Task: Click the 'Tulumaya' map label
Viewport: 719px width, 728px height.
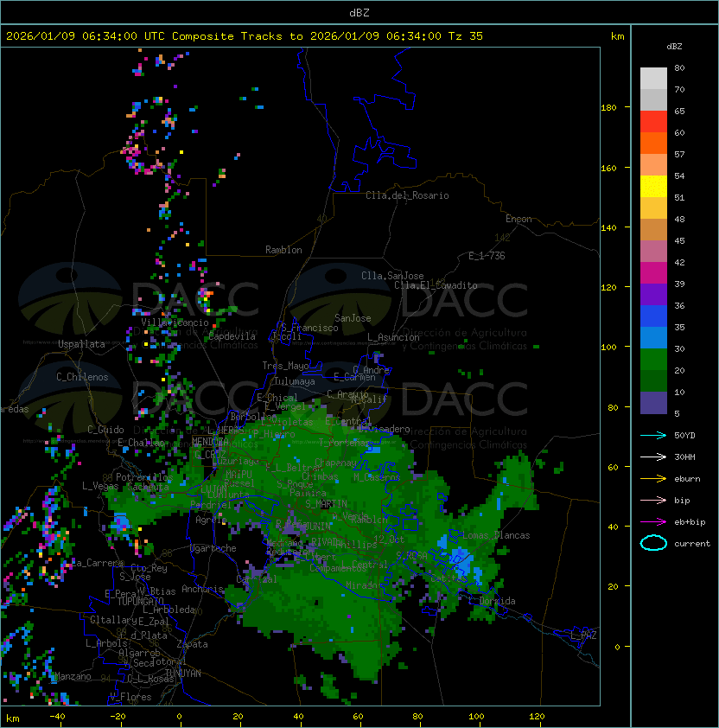Action: pyautogui.click(x=295, y=381)
